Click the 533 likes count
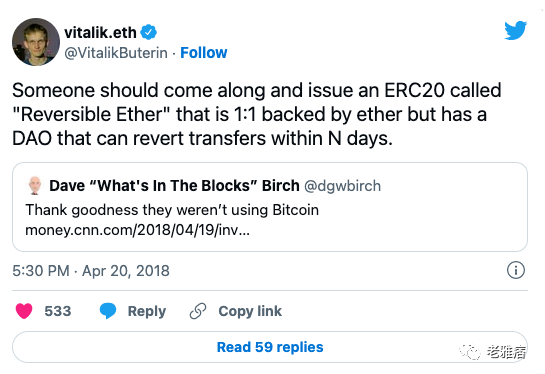 (x=58, y=311)
